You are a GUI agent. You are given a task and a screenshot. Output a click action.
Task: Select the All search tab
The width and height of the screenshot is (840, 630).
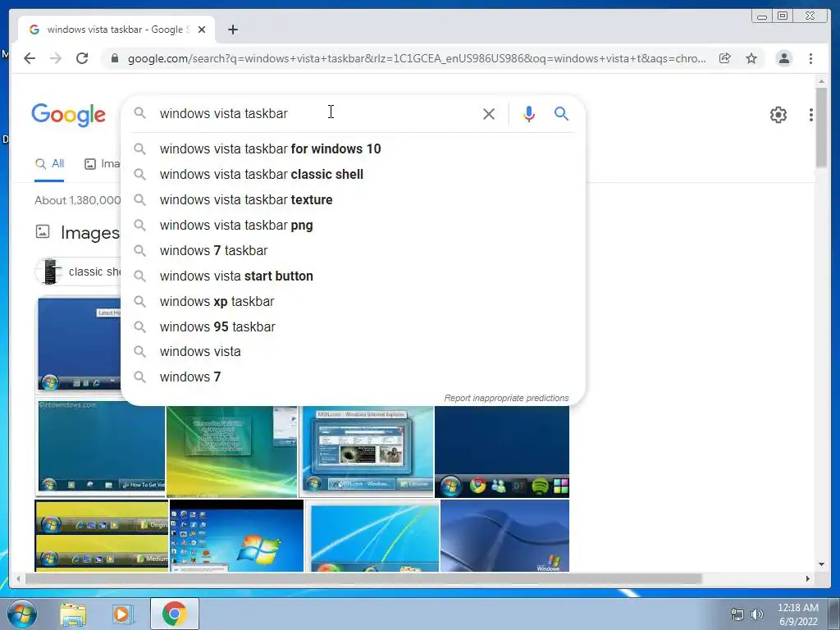(x=49, y=164)
